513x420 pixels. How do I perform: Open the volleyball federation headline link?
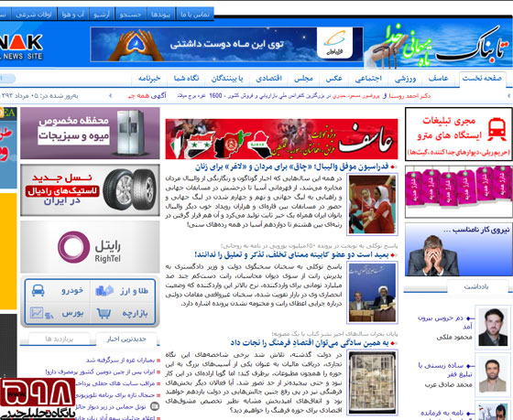[292, 167]
